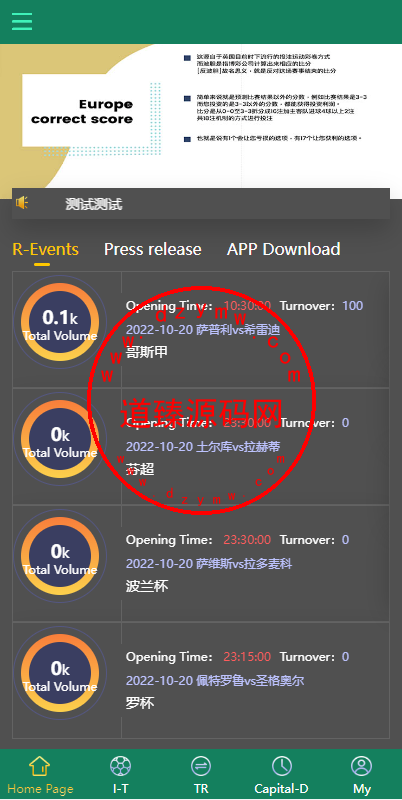
Task: Click the speaker announcement icon
Action: [22, 203]
